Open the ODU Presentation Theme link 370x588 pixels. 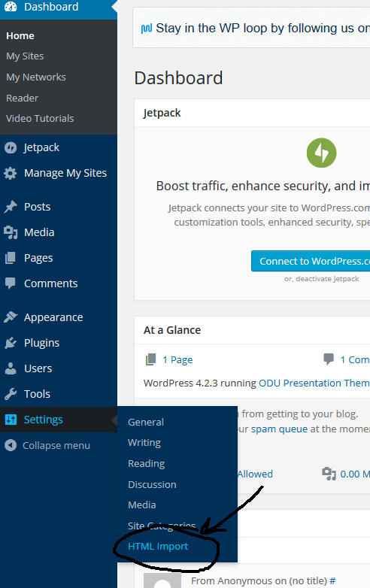tap(314, 383)
